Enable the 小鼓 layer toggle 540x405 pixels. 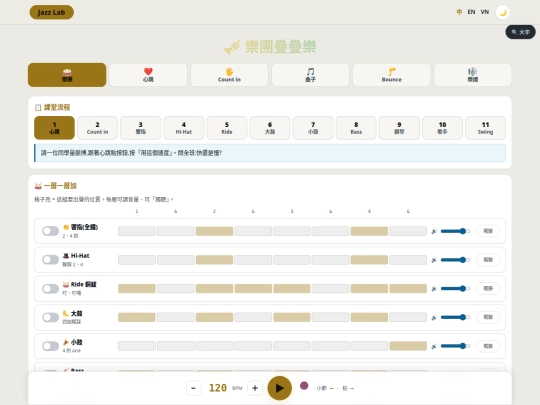tap(50, 346)
